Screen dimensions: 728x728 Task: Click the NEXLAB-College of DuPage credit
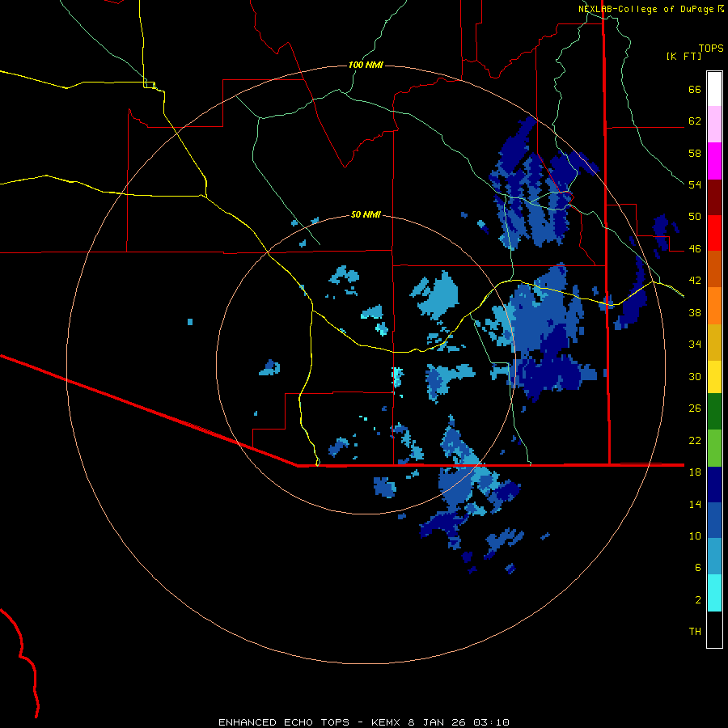[x=650, y=9]
